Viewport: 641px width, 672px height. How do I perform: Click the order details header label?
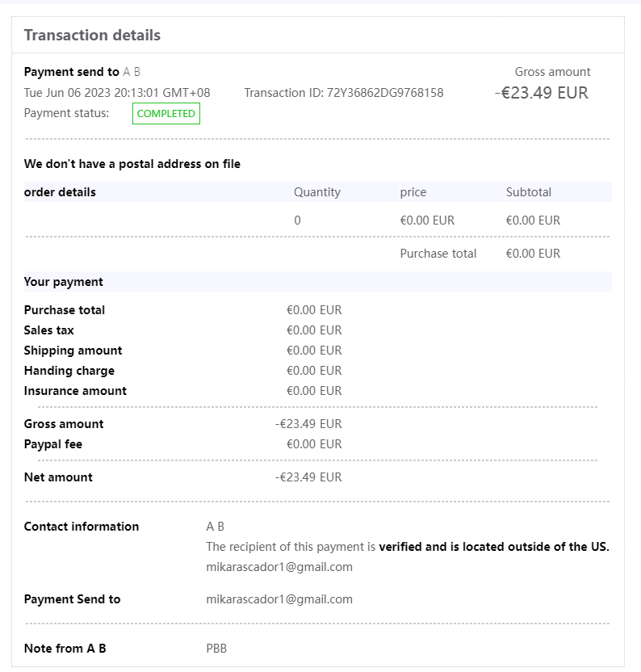(x=60, y=192)
